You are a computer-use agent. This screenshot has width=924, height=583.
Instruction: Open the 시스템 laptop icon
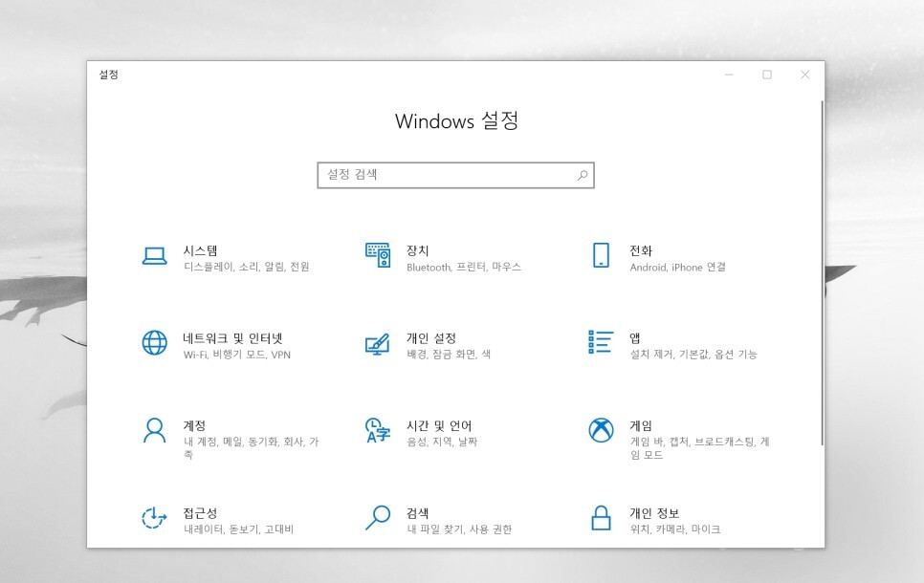click(154, 256)
